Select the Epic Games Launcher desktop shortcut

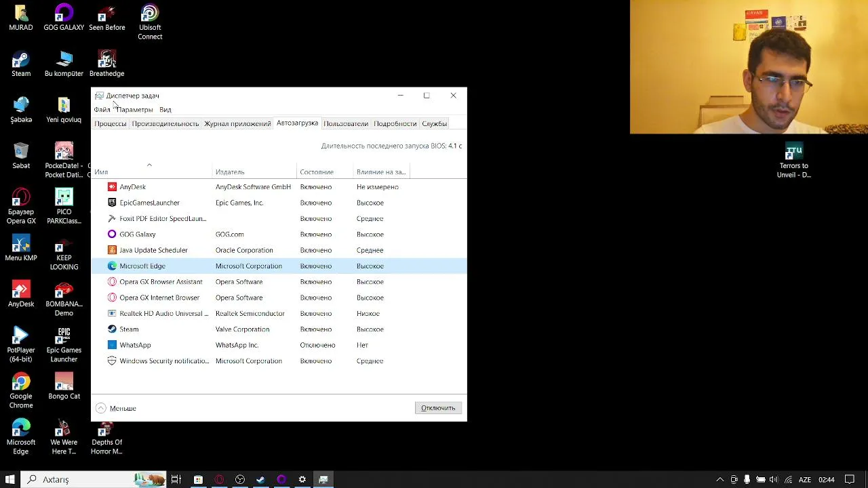click(64, 345)
